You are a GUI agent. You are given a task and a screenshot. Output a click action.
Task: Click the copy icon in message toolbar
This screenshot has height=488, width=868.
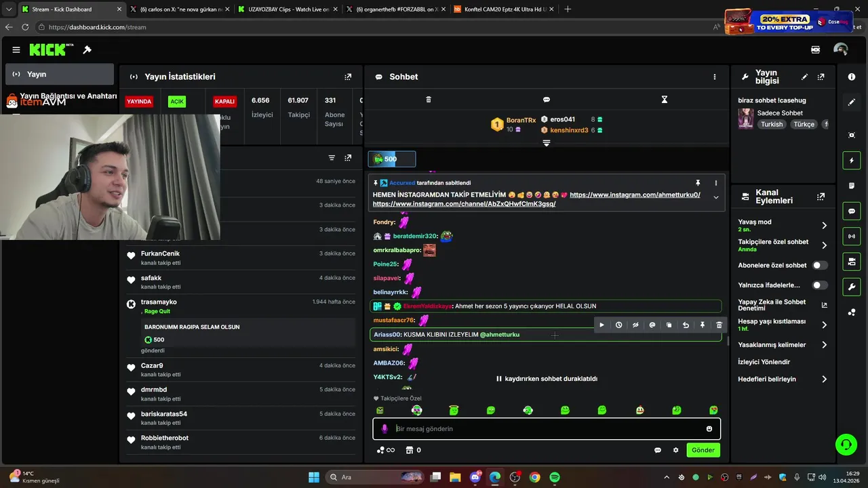tap(669, 325)
